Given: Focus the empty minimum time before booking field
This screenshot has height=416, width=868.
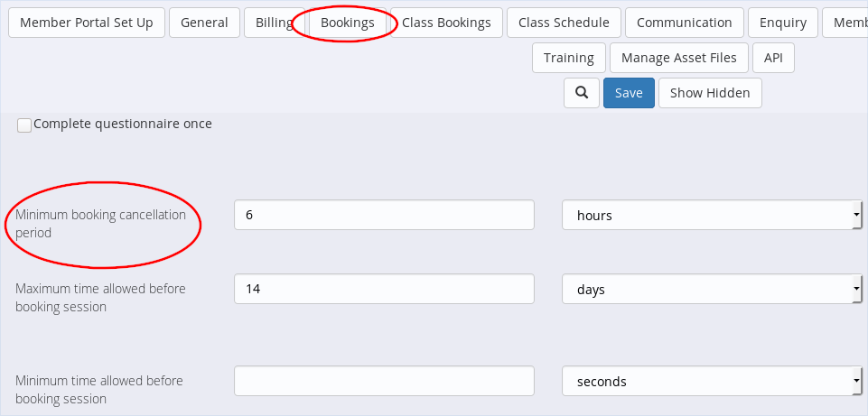Looking at the screenshot, I should click(384, 382).
